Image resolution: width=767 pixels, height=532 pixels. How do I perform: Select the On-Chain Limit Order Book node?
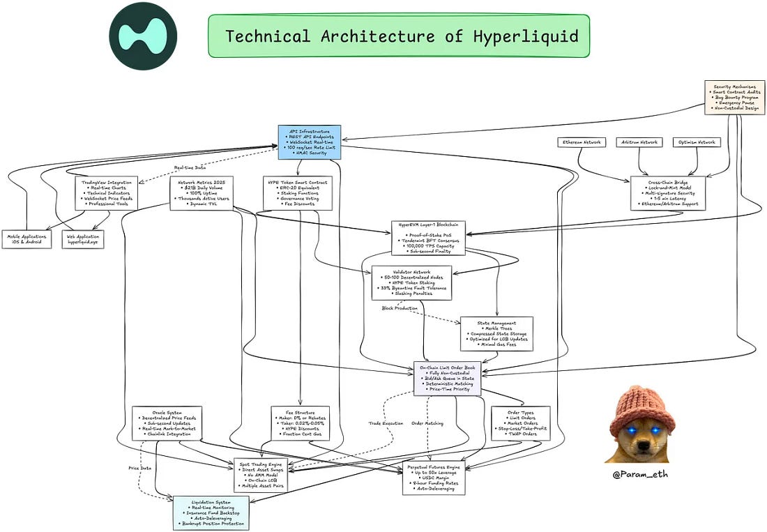(x=447, y=379)
